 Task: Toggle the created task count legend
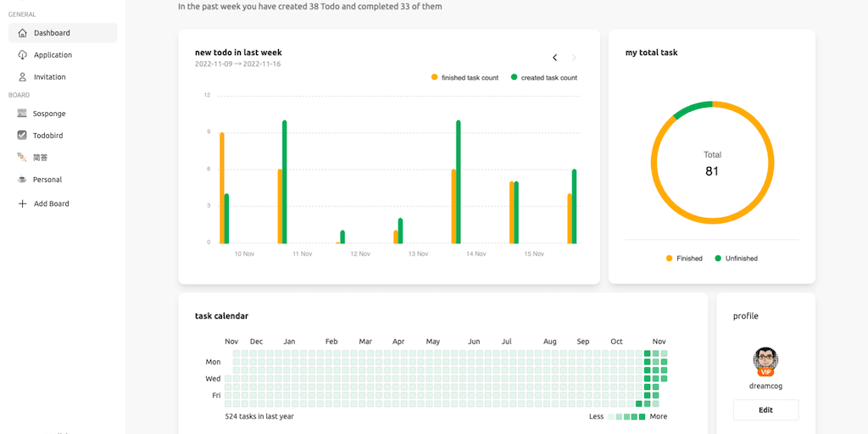tap(543, 78)
